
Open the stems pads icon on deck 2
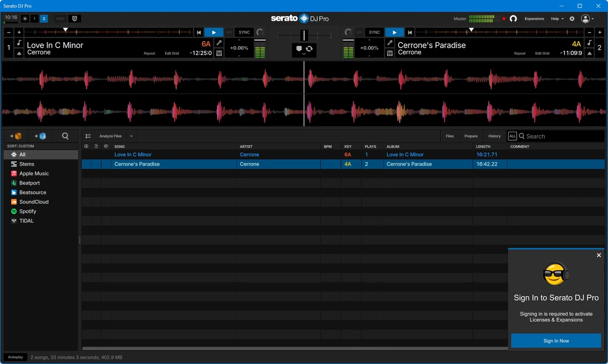click(x=390, y=53)
